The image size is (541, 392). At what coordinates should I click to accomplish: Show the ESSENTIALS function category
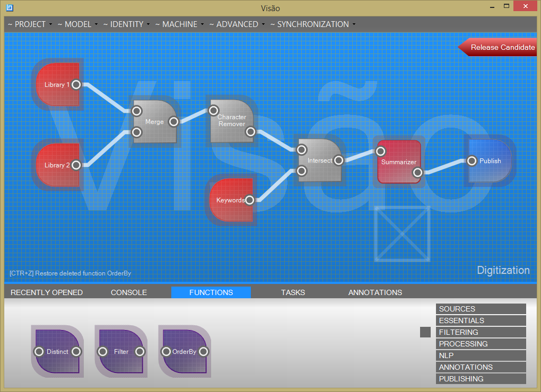pyautogui.click(x=481, y=320)
